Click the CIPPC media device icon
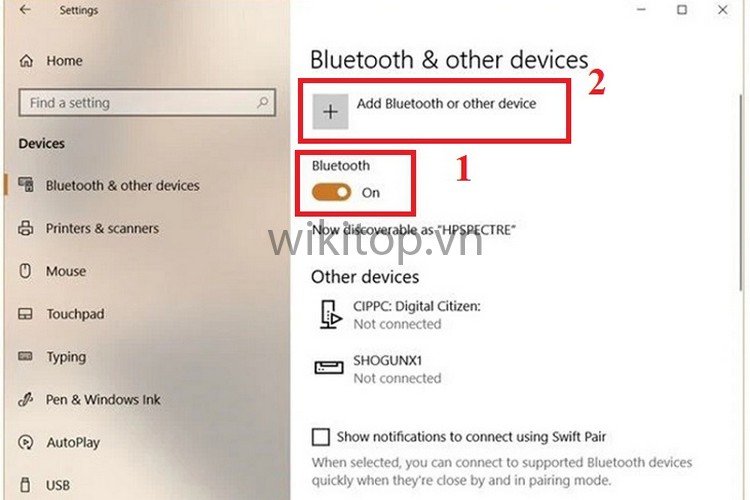Viewport: 750px width, 500px height. tap(331, 315)
